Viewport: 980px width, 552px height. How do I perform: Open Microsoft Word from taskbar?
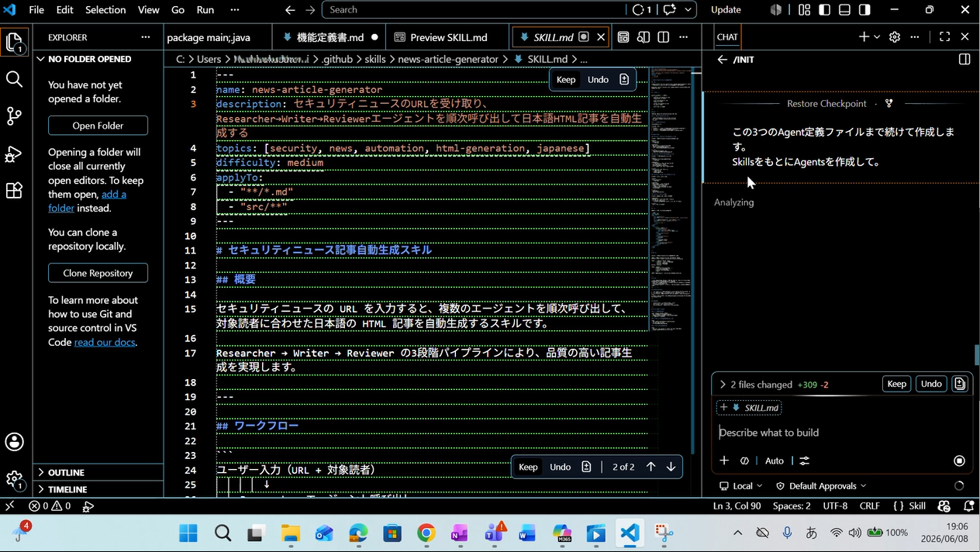(527, 533)
